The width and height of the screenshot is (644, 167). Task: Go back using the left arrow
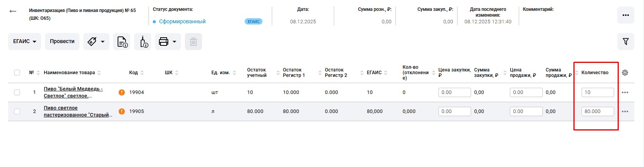click(13, 11)
